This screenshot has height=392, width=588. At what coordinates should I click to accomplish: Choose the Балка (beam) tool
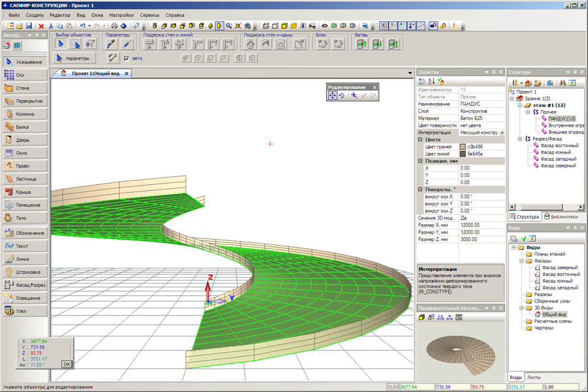click(25, 127)
